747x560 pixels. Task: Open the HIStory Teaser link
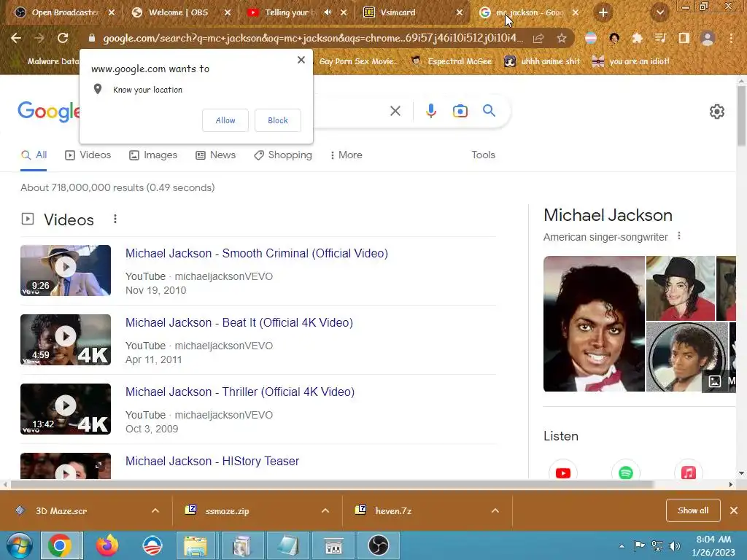(x=212, y=461)
